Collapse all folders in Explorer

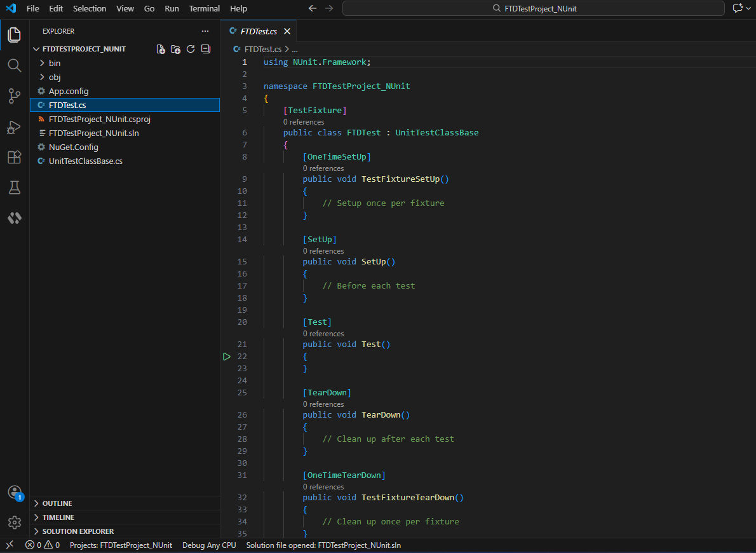pos(205,49)
